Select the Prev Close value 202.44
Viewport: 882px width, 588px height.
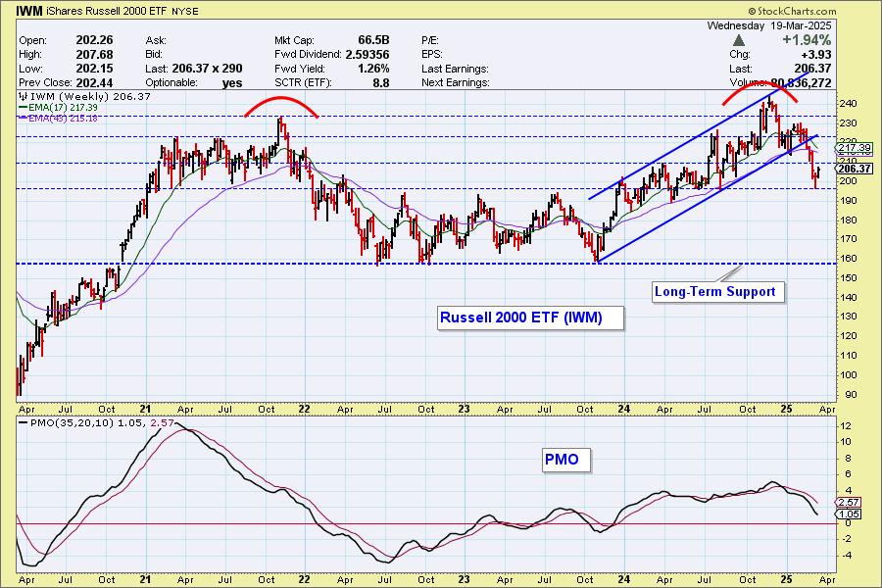94,82
